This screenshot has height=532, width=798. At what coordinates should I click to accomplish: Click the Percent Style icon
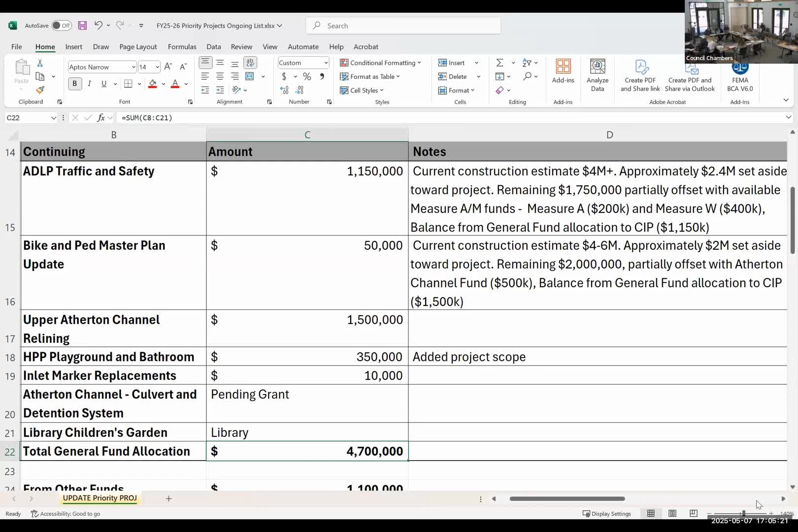[307, 76]
